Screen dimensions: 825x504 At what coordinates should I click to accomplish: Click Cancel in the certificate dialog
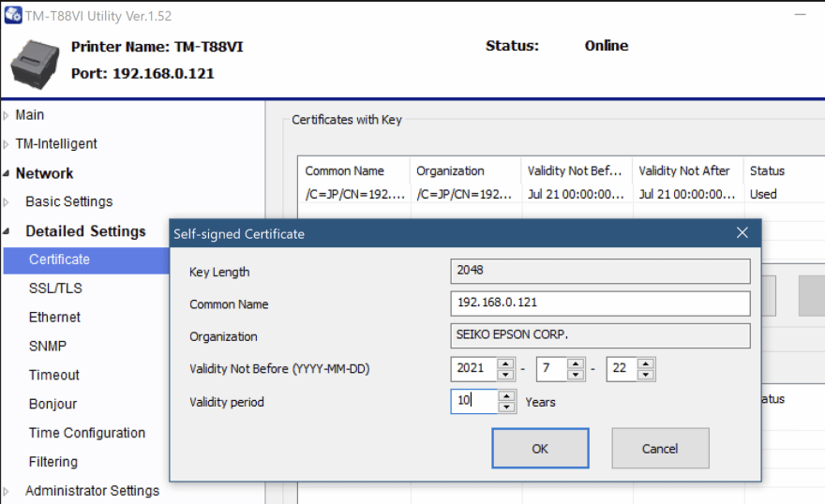click(x=660, y=449)
